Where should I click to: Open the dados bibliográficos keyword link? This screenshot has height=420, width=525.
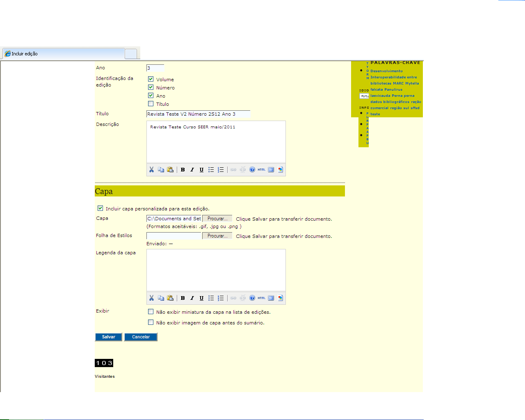[x=390, y=102]
